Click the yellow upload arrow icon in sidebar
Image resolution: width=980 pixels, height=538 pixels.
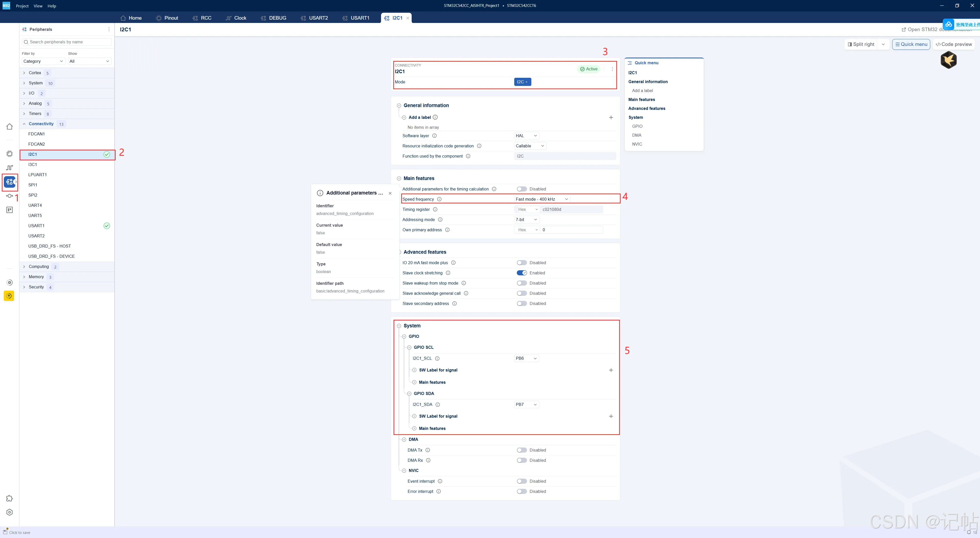(9, 296)
